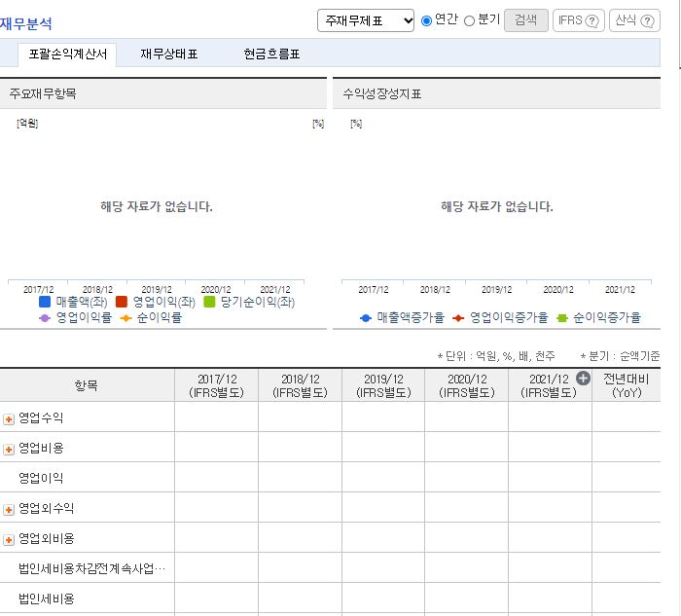Click the plus icon next to 2021/12

(x=583, y=379)
